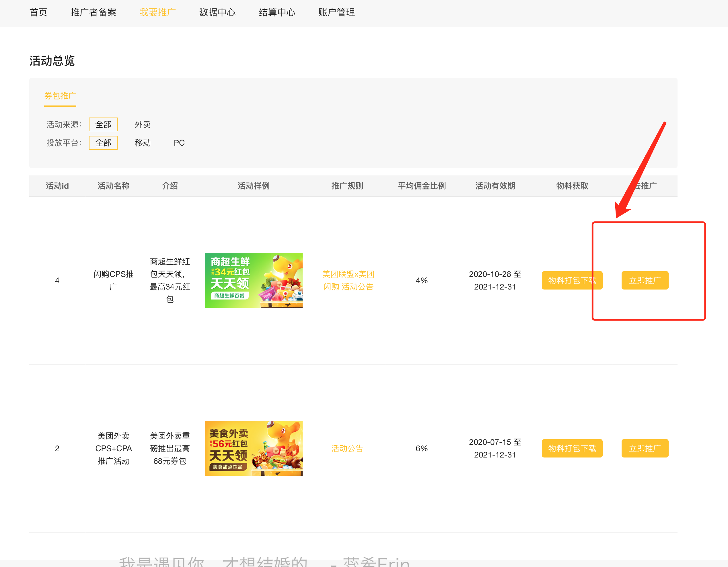Select the 券包推广 sub-tab
This screenshot has width=728, height=567.
pyautogui.click(x=60, y=96)
